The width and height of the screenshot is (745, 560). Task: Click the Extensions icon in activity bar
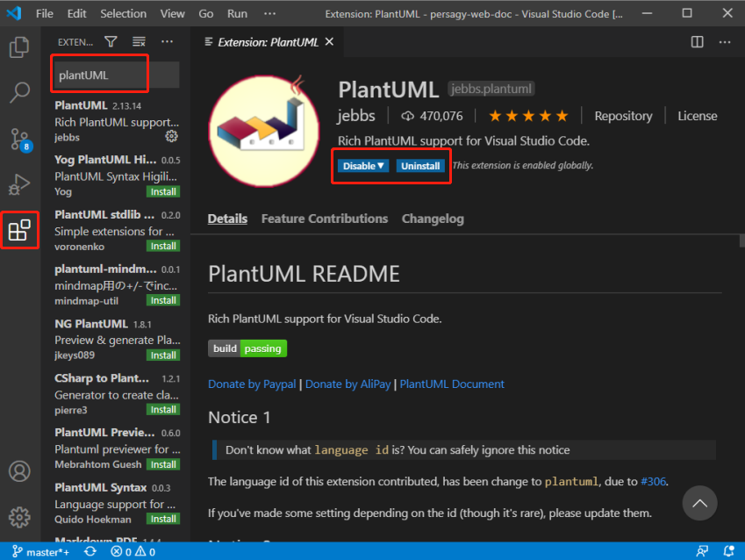pos(19,231)
